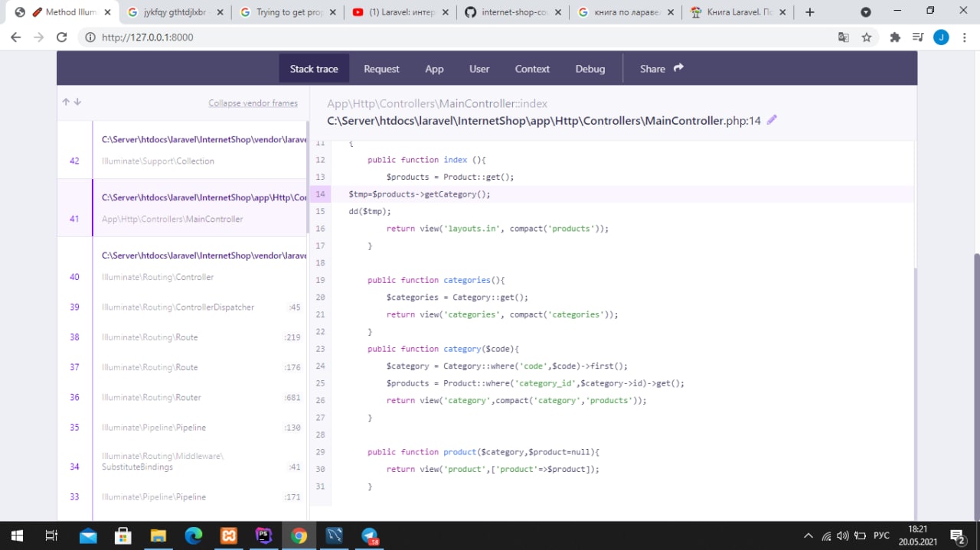Open volume control in system tray

pos(843,535)
